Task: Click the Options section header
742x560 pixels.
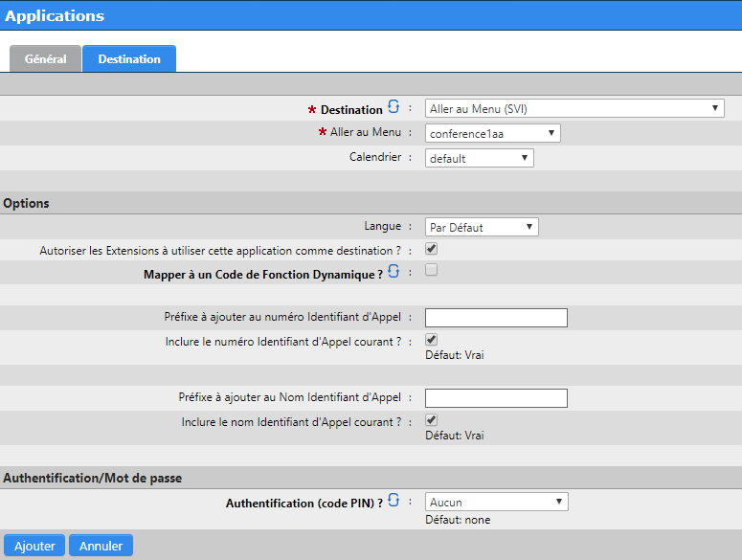Action: [x=26, y=203]
